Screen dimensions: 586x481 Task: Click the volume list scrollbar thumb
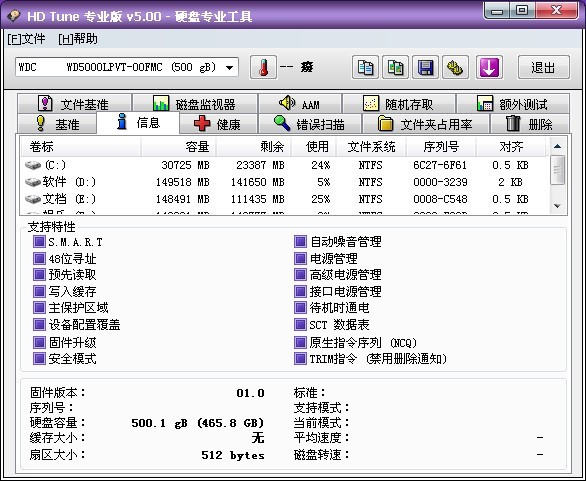558,170
